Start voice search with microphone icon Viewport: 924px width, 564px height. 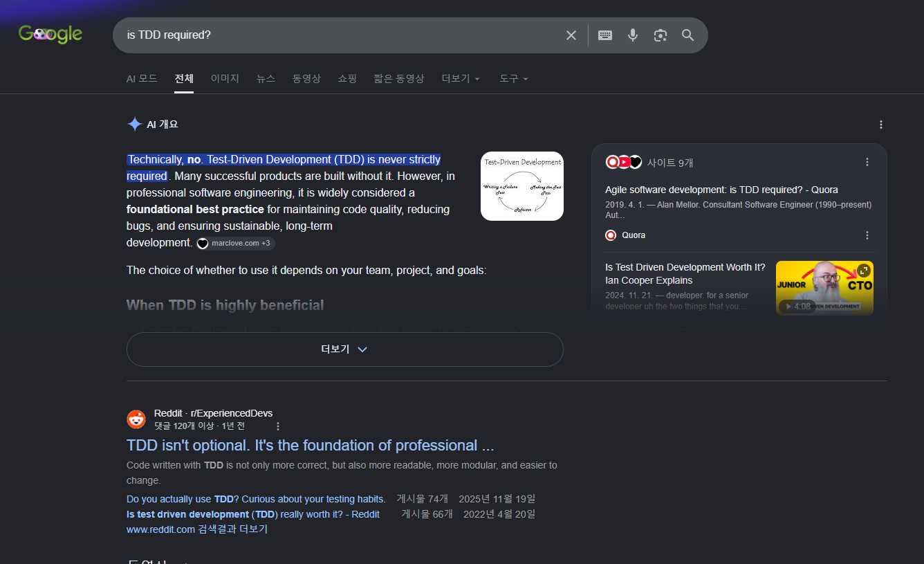(x=633, y=35)
